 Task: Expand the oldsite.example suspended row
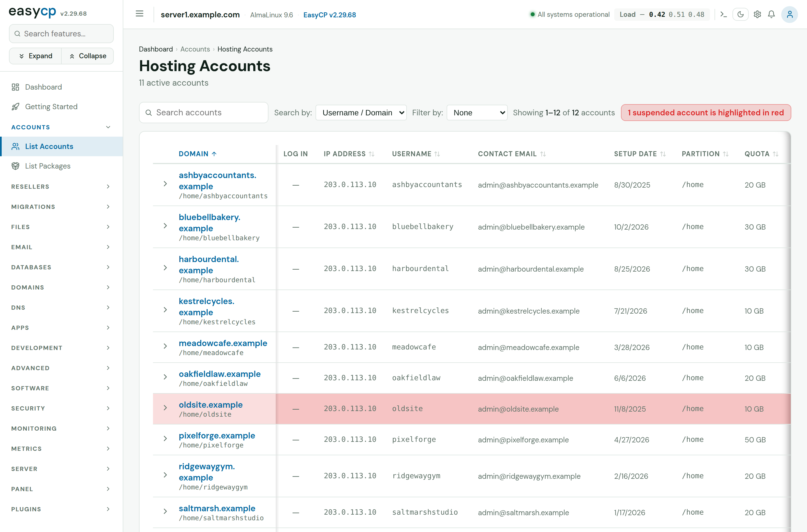(165, 408)
